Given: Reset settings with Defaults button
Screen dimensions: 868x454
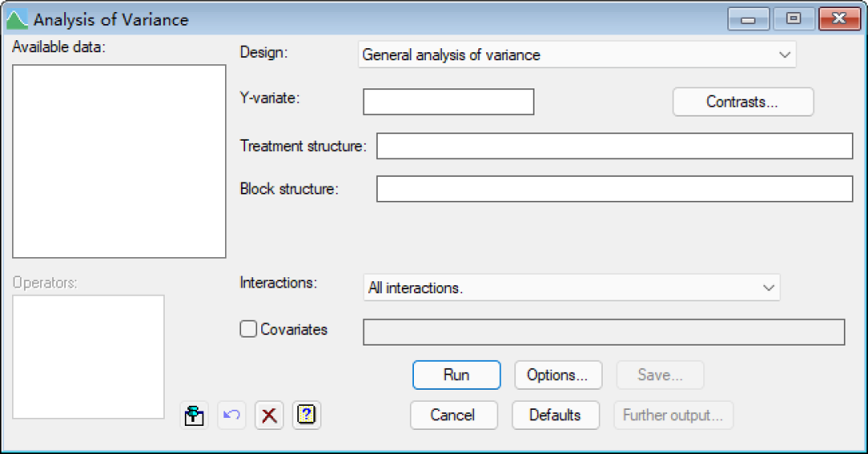Looking at the screenshot, I should coord(556,415).
